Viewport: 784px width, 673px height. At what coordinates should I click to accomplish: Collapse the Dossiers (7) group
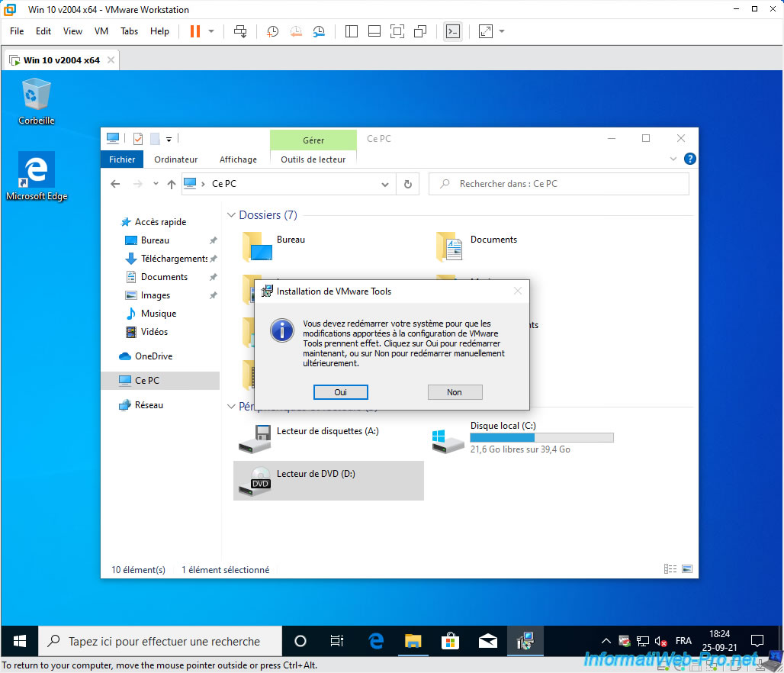(231, 214)
